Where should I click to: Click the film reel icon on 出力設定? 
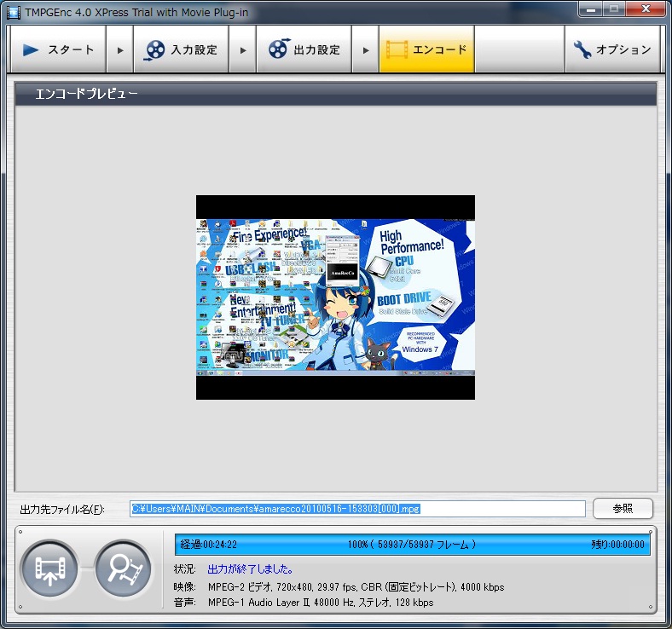[278, 49]
